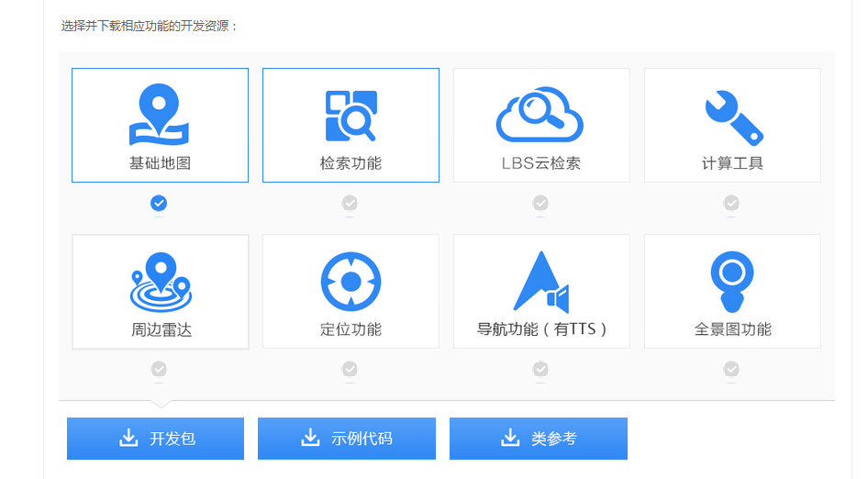Tick the checkmark under 全景图功能

click(x=731, y=369)
